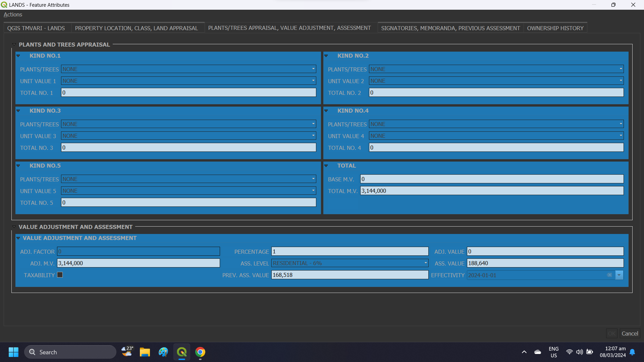Screen dimensions: 644x362
Task: Click the Total No. 2 input field
Action: tap(496, 93)
